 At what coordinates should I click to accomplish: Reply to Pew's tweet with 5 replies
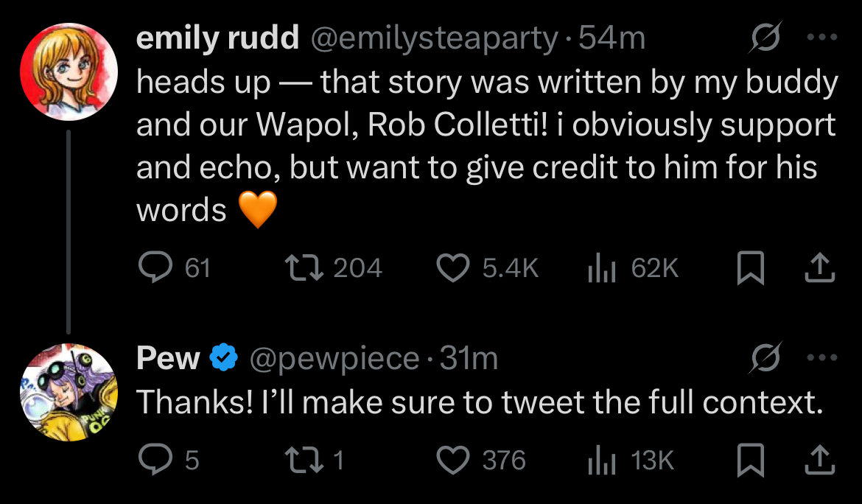pos(155,460)
